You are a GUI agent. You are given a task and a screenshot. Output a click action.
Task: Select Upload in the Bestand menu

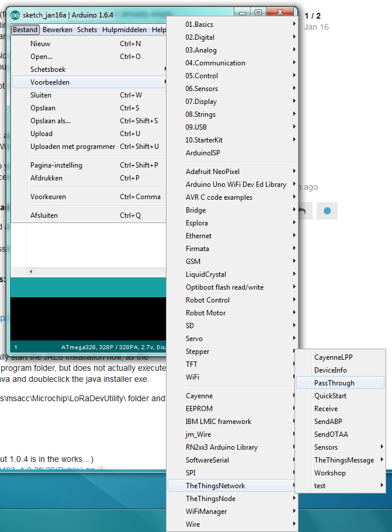click(89, 134)
